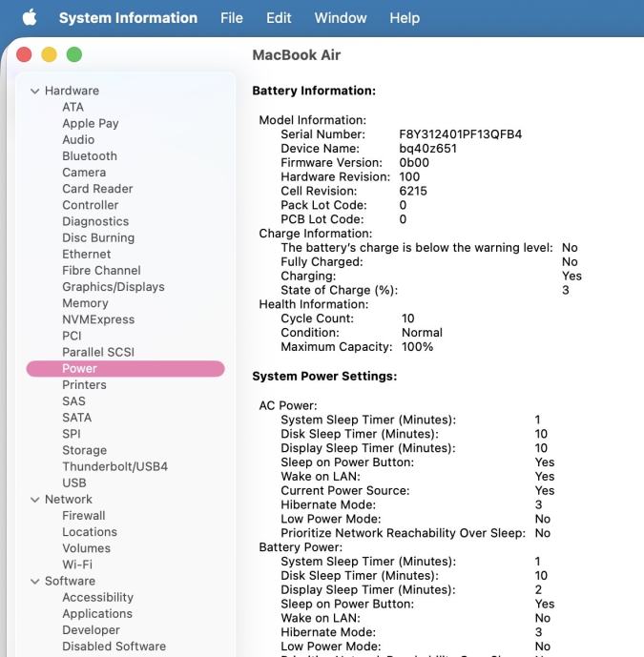Collapse the Software section chevron
Screen dimensions: 644x657
[x=35, y=581]
